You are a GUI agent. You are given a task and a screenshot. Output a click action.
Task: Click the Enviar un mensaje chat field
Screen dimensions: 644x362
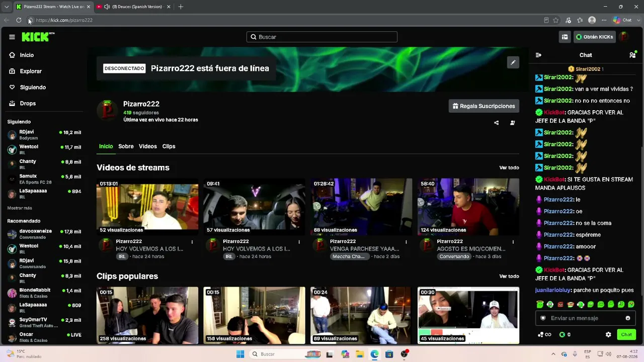(x=585, y=318)
